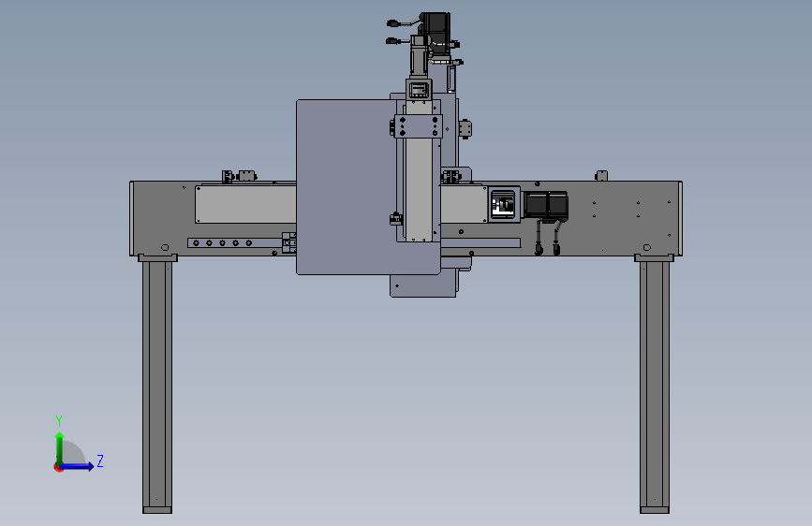
Task: Select the left support leg of the gantry
Action: pos(157,384)
